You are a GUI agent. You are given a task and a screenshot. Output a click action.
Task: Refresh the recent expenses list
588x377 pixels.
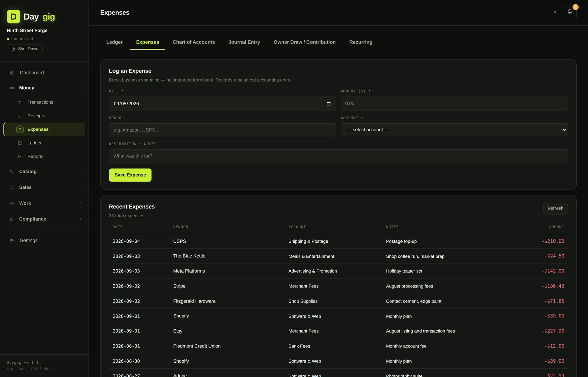tap(555, 209)
